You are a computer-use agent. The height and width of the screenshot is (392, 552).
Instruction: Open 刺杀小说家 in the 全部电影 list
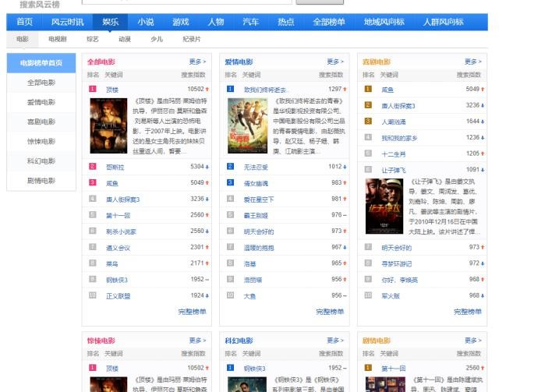point(121,231)
